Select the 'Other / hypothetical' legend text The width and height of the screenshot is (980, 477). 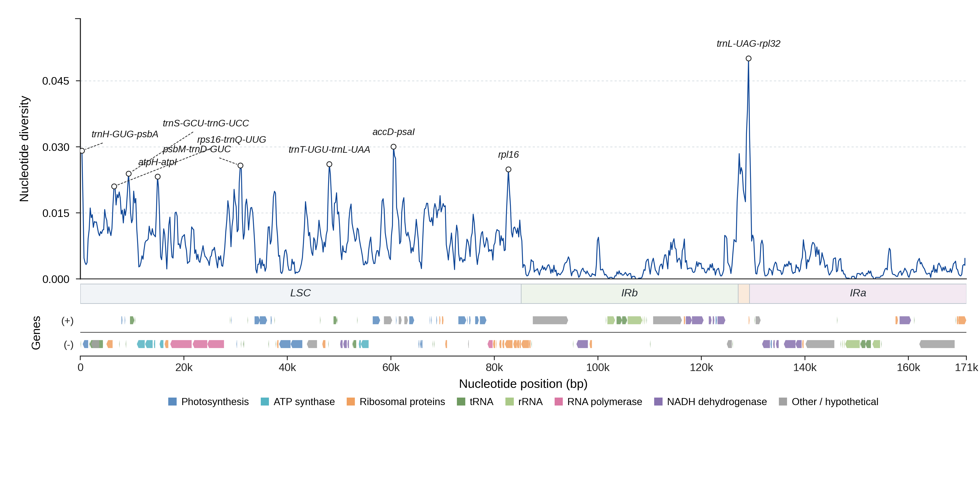click(x=835, y=402)
